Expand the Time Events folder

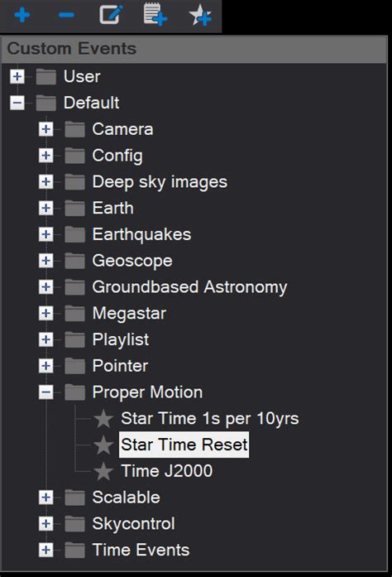tap(45, 551)
